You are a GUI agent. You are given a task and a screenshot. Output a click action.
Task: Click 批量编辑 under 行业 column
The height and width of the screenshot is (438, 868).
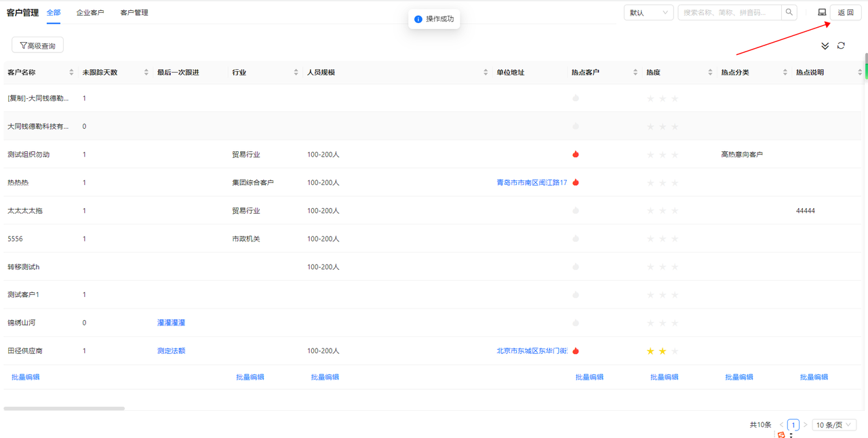tap(250, 377)
